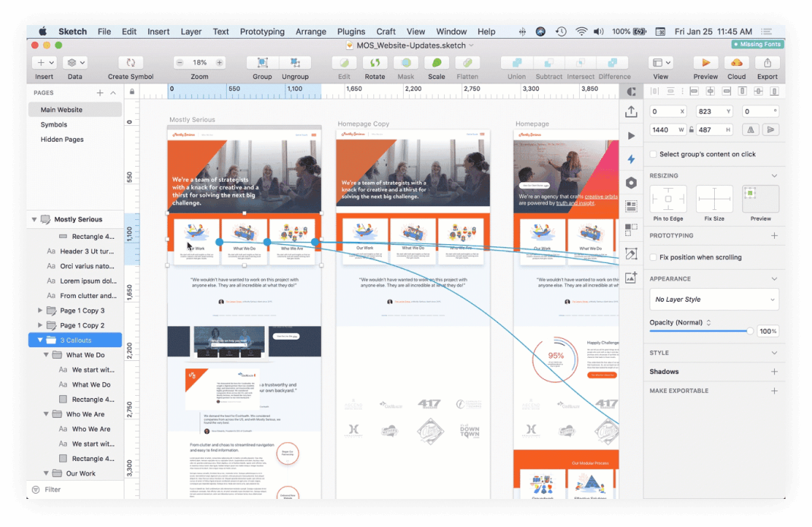
Task: Open the No Layer Style dropdown
Action: click(714, 300)
